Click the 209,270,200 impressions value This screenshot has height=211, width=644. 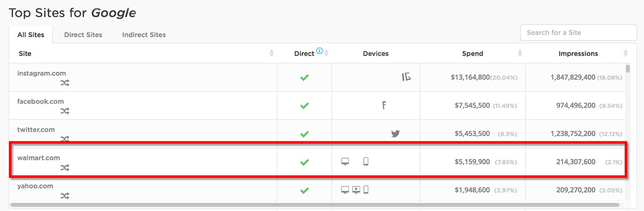coord(576,190)
